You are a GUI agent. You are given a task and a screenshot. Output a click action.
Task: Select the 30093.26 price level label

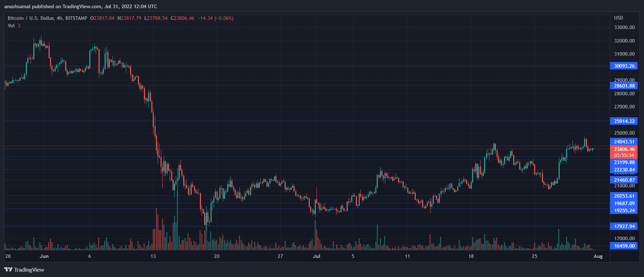point(624,66)
